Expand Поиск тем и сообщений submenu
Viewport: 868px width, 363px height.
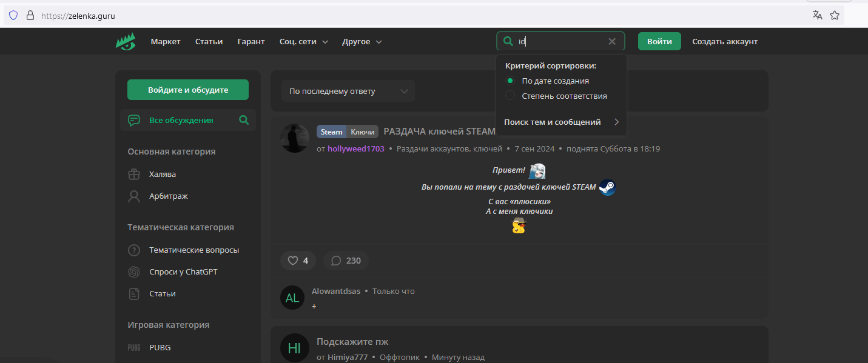[561, 122]
